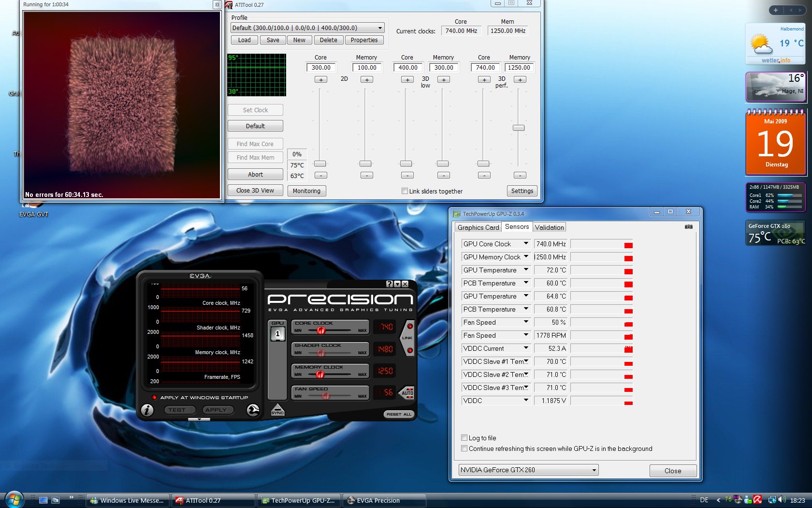Toggle the upper LINK indicator light
Viewport: 812px width, 508px height.
[x=410, y=327]
